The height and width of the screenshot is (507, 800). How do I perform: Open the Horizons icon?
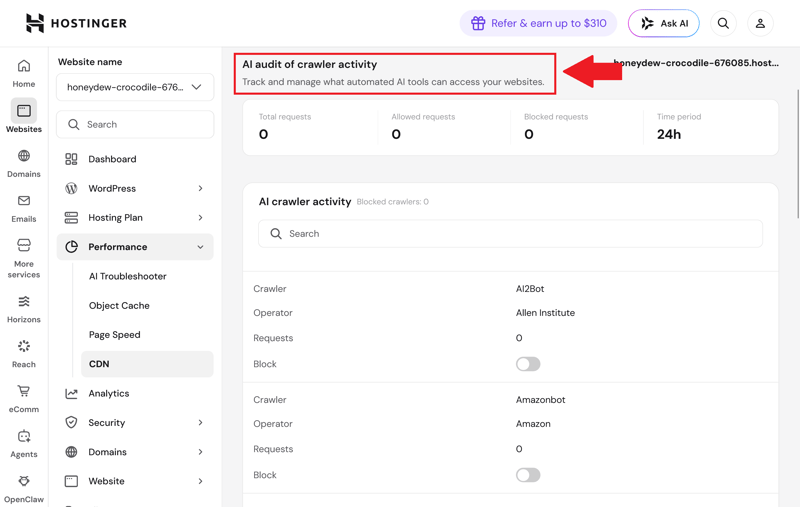(x=23, y=301)
